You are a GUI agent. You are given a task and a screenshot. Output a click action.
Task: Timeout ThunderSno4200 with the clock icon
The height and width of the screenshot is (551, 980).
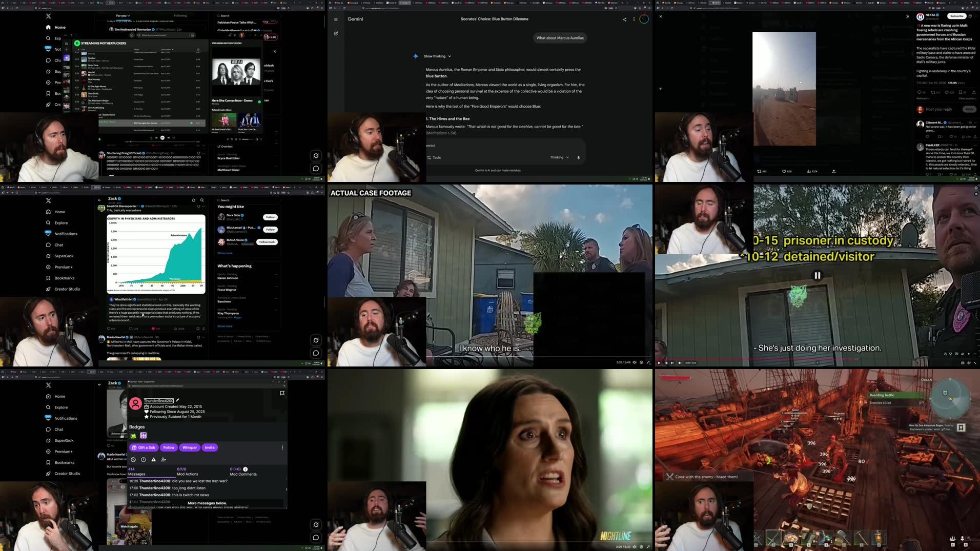tap(144, 460)
